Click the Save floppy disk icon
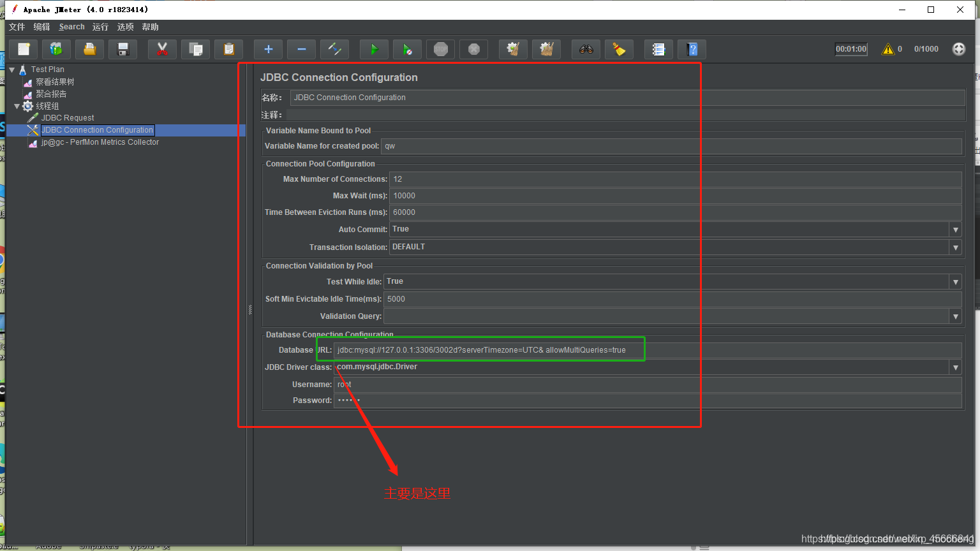This screenshot has width=980, height=551. pos(123,49)
